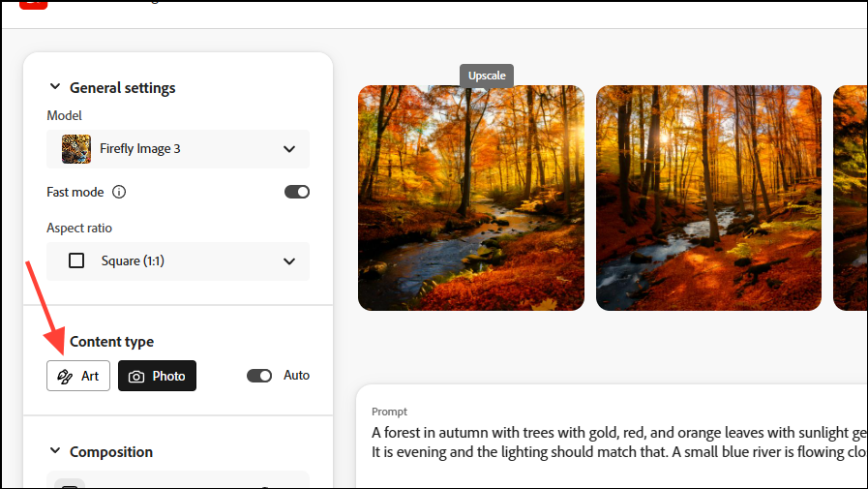Click the Firefly Image 3 model thumbnail icon
The image size is (868, 489).
[76, 149]
